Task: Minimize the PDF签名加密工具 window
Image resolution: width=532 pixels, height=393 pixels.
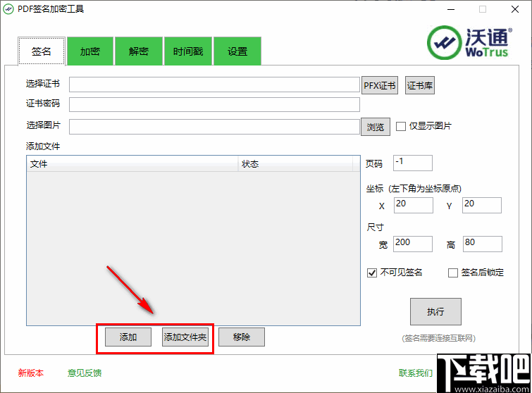Action: point(451,9)
